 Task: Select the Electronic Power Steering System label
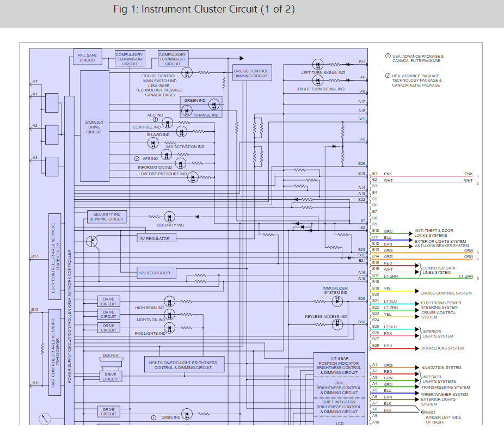point(441,305)
